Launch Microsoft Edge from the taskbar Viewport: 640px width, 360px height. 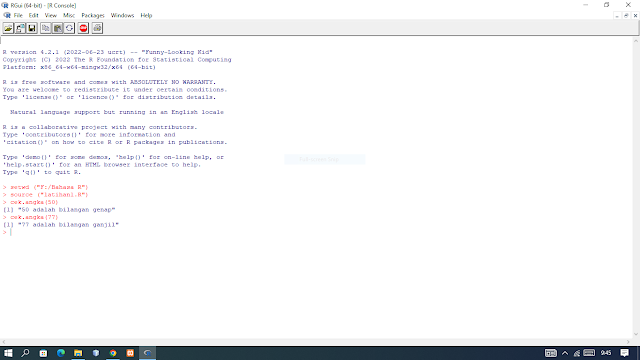pos(61,353)
